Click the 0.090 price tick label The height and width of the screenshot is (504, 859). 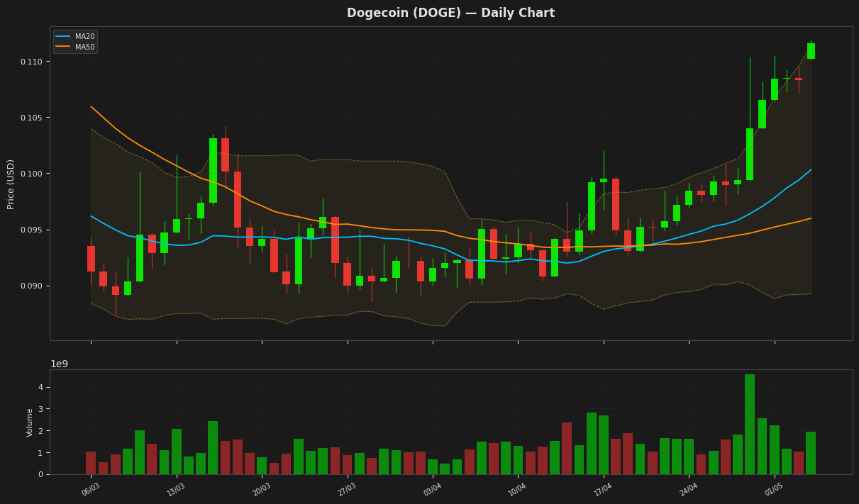(x=31, y=286)
